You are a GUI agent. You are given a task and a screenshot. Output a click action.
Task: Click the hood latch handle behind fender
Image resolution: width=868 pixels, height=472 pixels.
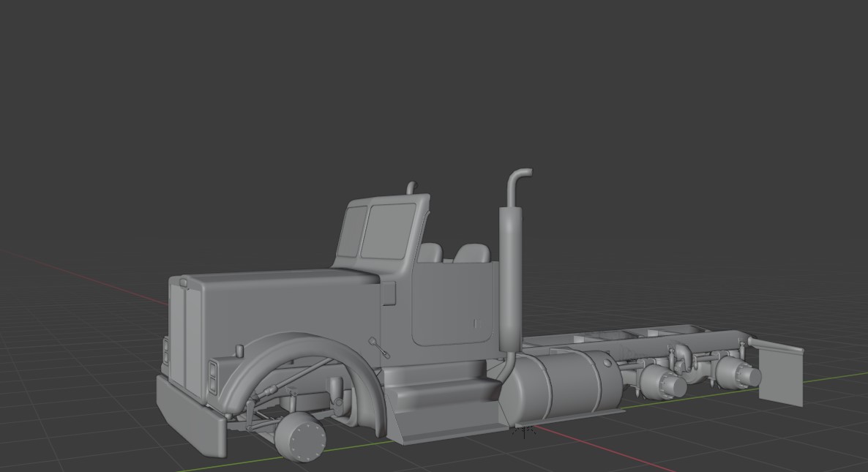379,348
